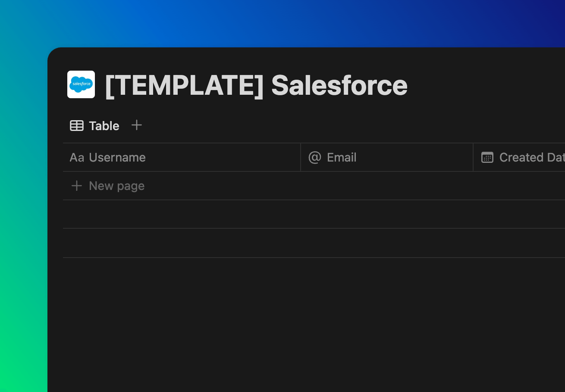Open the Username column header menu

coord(182,157)
